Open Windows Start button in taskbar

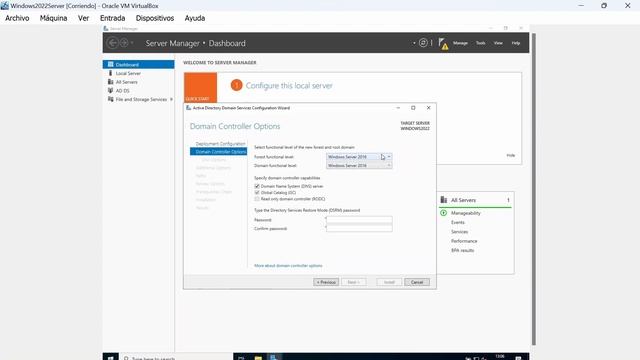click(x=110, y=357)
